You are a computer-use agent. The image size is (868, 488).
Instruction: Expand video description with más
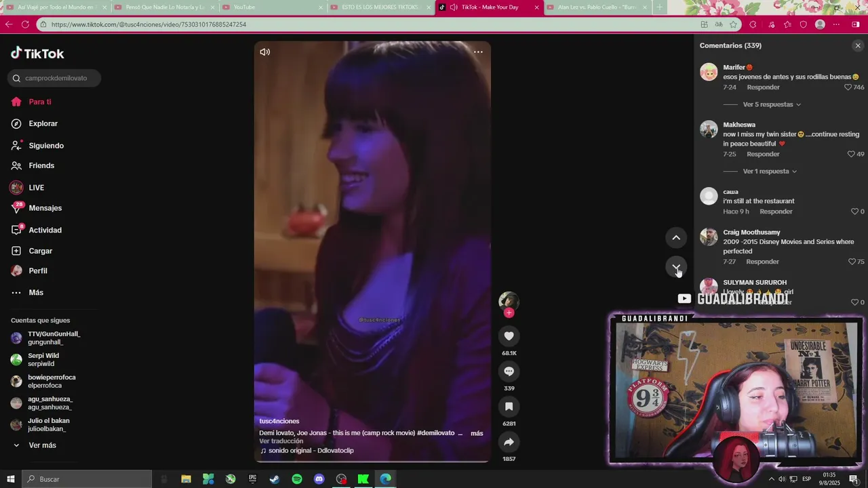[x=477, y=433]
